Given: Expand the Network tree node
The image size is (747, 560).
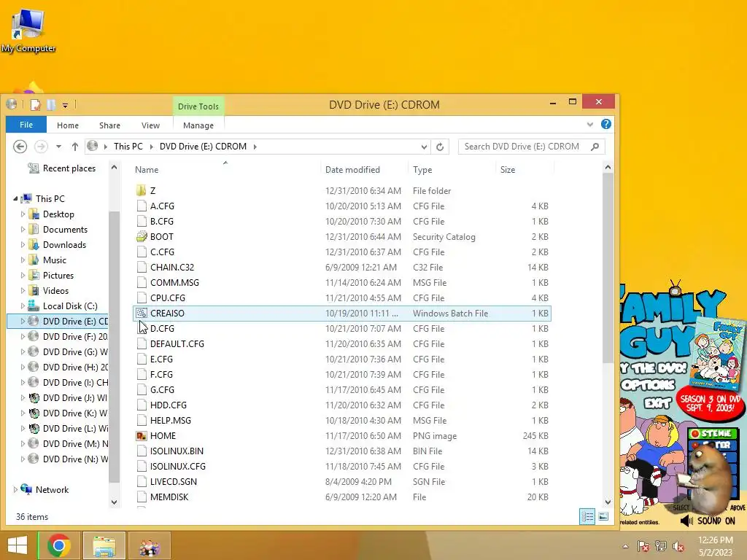Looking at the screenshot, I should pyautogui.click(x=15, y=489).
